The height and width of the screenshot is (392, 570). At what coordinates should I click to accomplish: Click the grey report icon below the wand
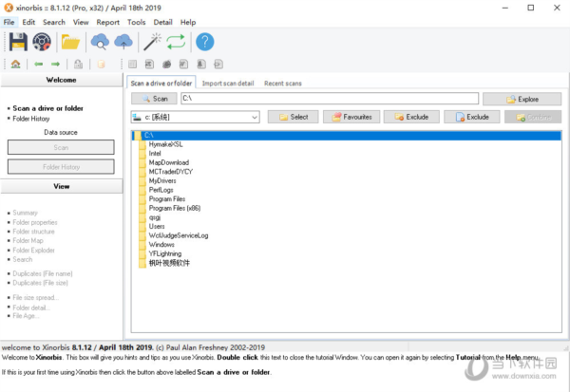click(183, 65)
